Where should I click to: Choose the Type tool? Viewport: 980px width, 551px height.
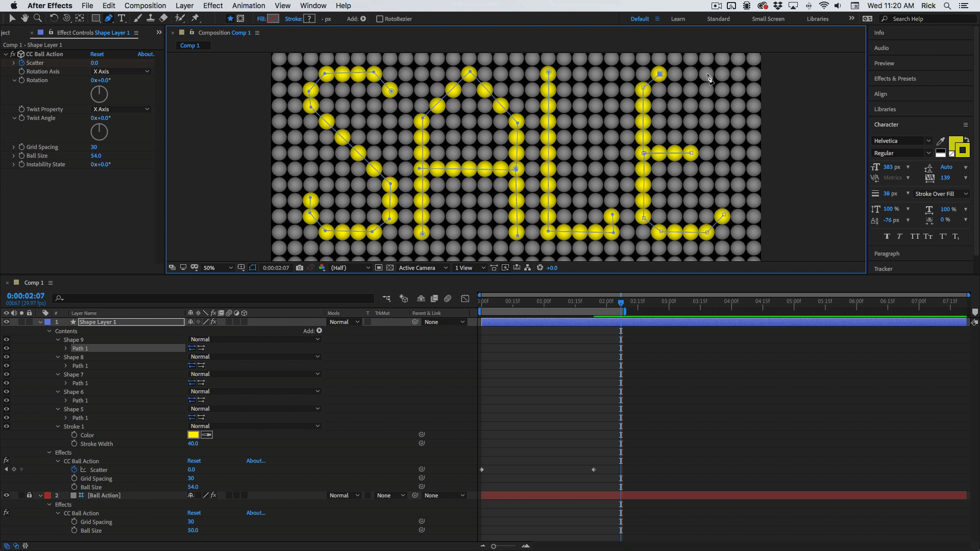click(x=121, y=18)
